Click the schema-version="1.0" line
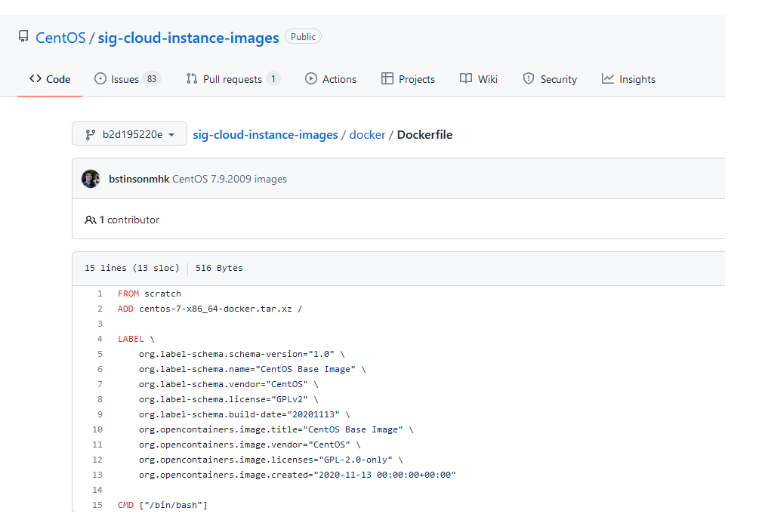Screen dimensions: 761x517 pos(242,354)
